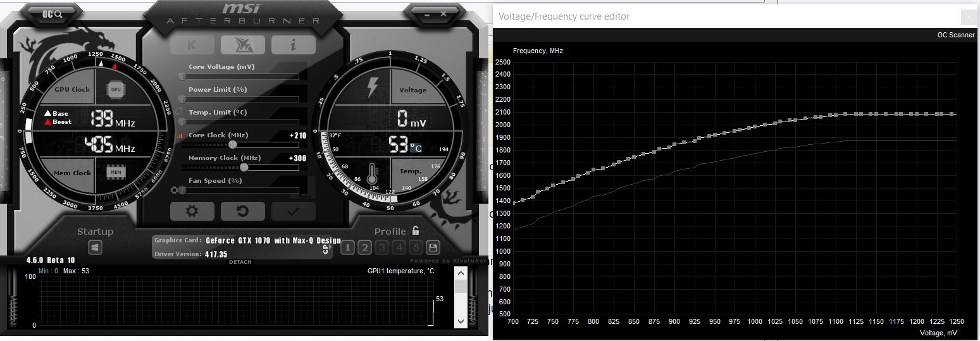Open the information i button
Image resolution: width=980 pixels, height=341 pixels.
(x=293, y=45)
